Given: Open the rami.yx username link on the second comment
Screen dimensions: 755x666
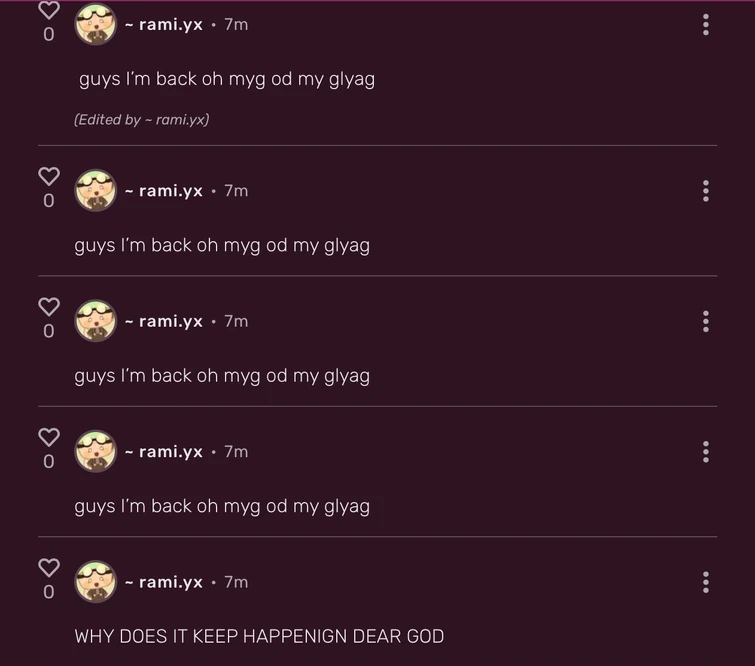Looking at the screenshot, I should point(164,191).
